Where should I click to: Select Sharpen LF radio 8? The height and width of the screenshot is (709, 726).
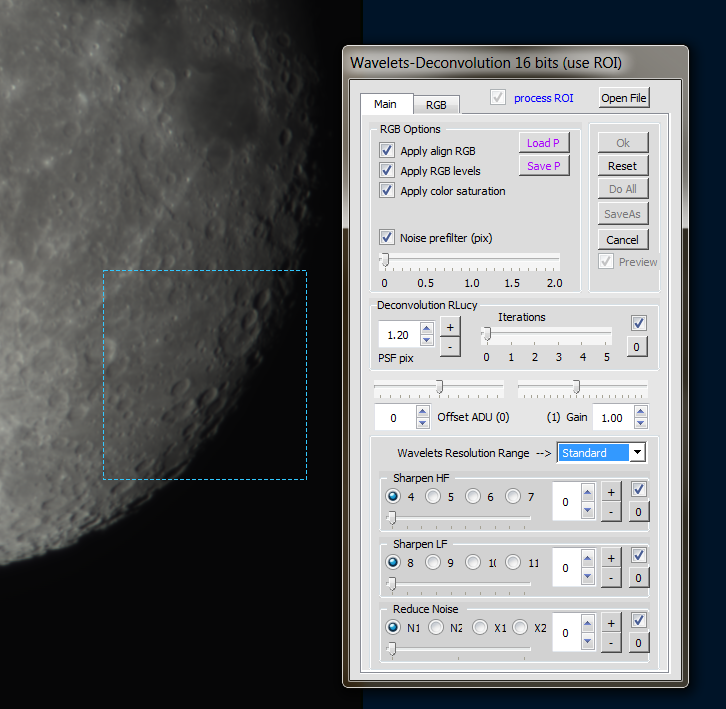pos(393,562)
